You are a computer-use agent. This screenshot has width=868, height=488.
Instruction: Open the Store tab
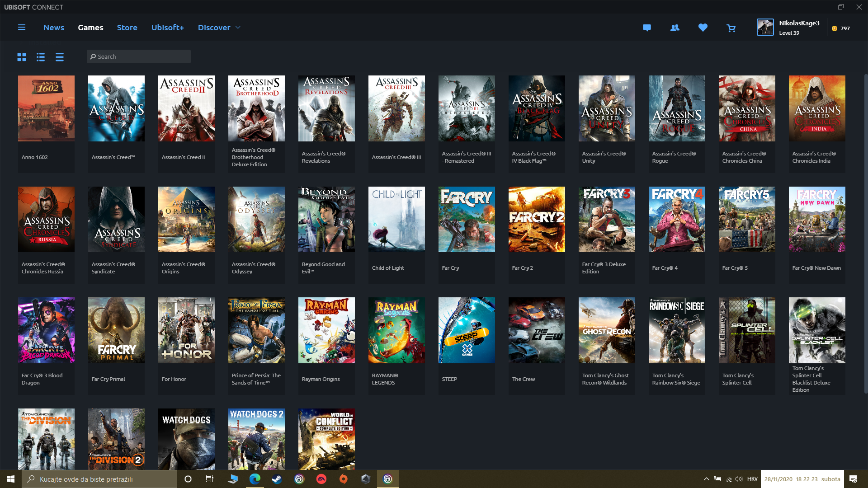127,28
